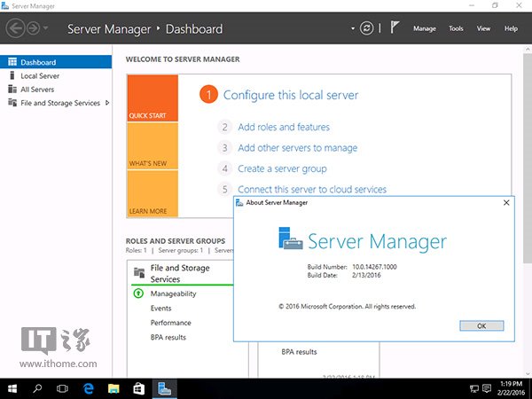The width and height of the screenshot is (532, 399).
Task: Open the Tools menu
Action: click(456, 28)
